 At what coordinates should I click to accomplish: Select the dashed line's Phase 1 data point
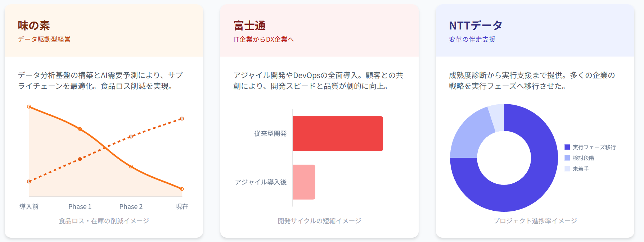[80, 159]
